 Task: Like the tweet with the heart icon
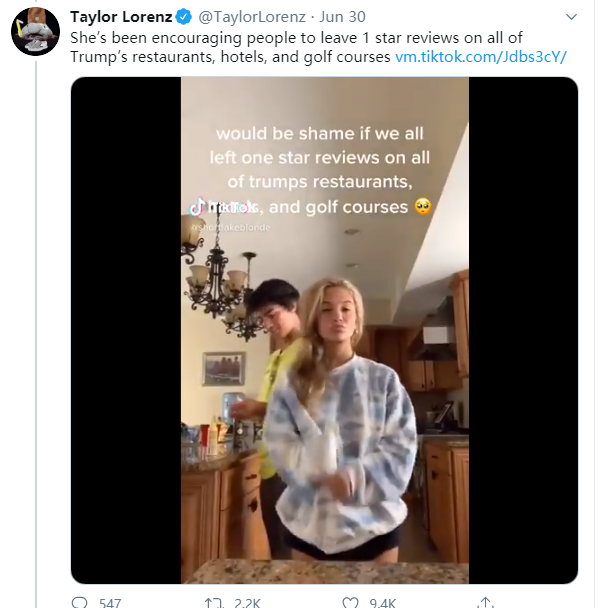point(350,602)
